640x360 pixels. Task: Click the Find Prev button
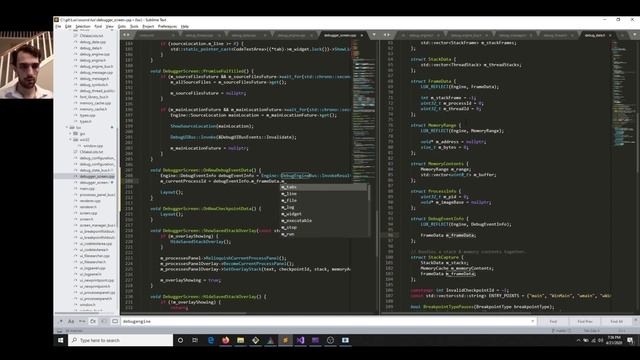click(585, 322)
